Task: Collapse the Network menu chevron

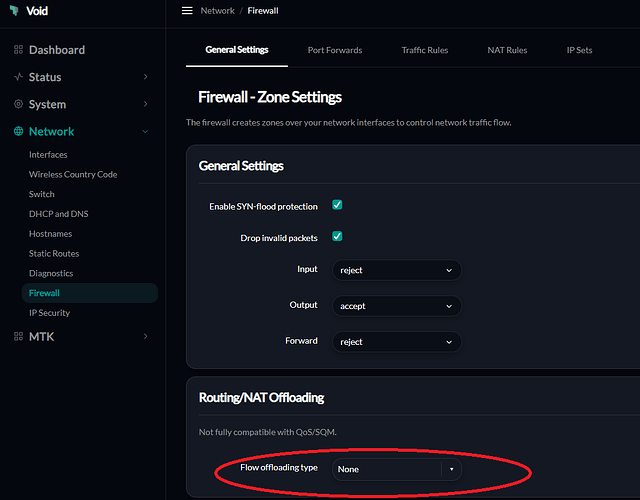Action: (145, 131)
